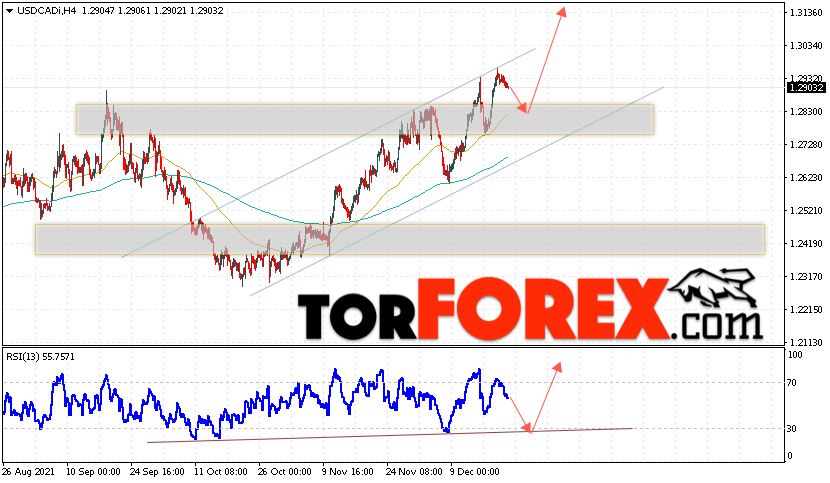830x483 pixels.
Task: Click the 26 Oct 00:00 time label
Action: 285,471
